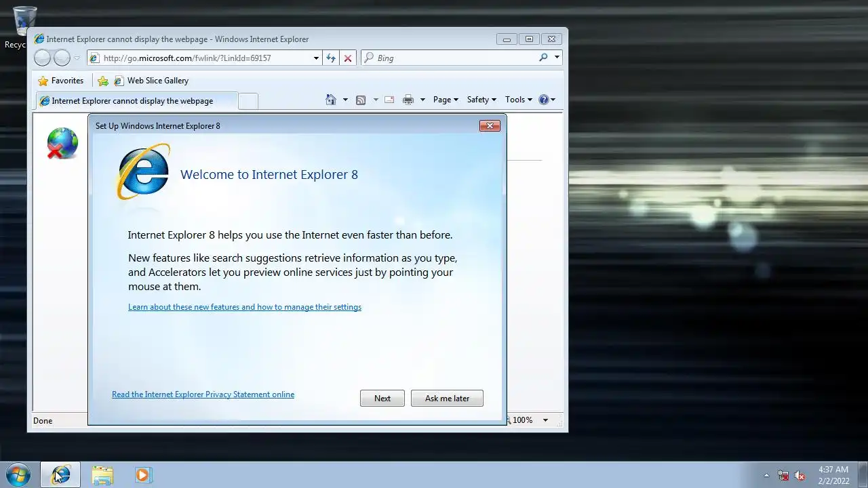Image resolution: width=868 pixels, height=488 pixels.
Task: Click the Add to Favorites Bar icon
Action: 103,81
